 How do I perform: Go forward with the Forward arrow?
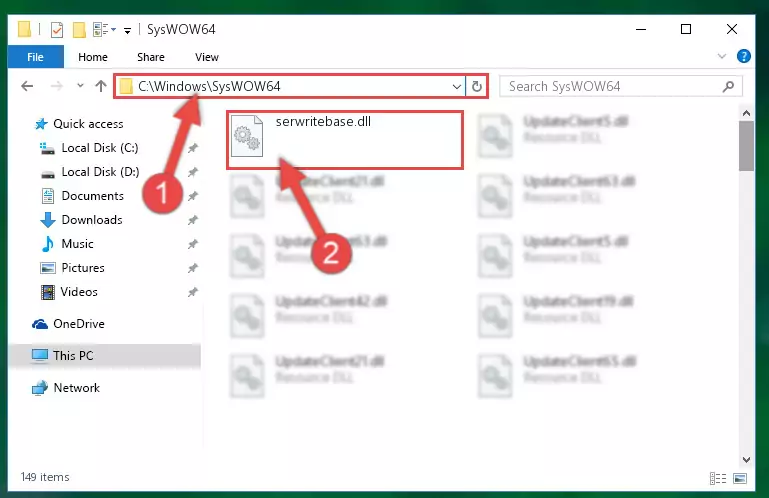point(57,86)
